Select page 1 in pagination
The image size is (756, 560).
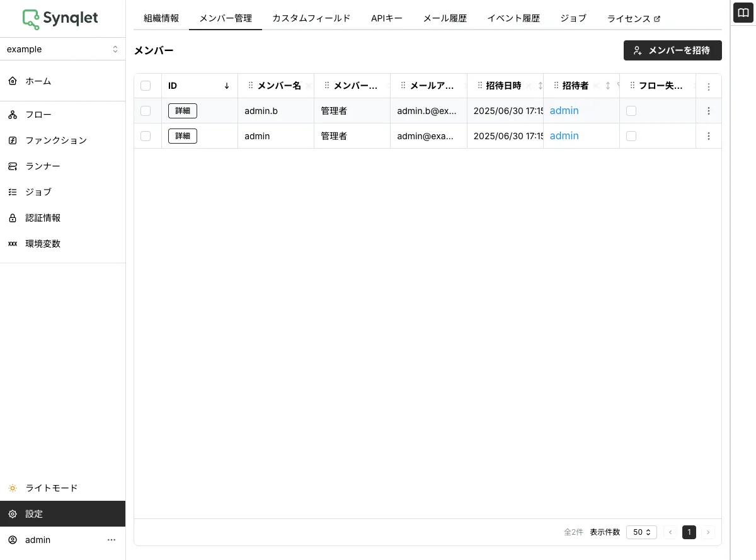[689, 532]
